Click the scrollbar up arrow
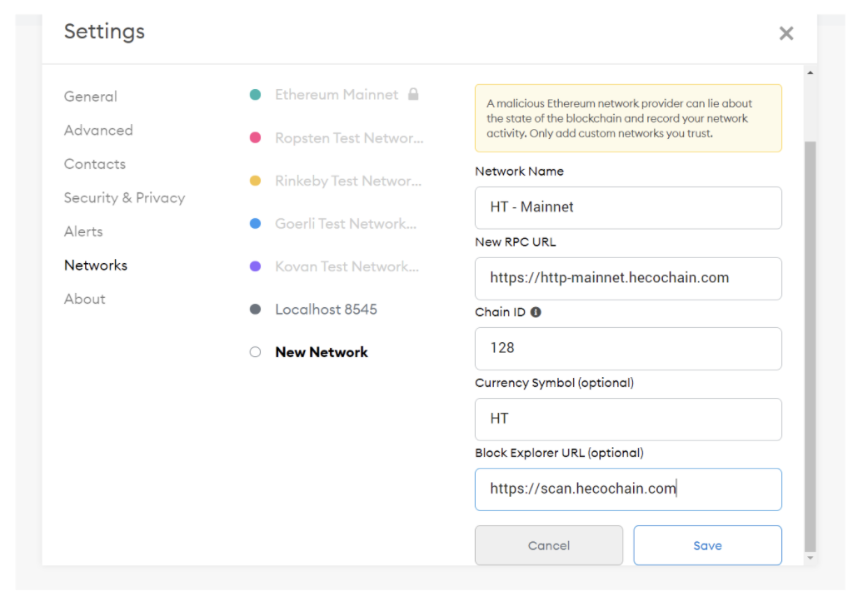868x606 pixels. click(811, 72)
